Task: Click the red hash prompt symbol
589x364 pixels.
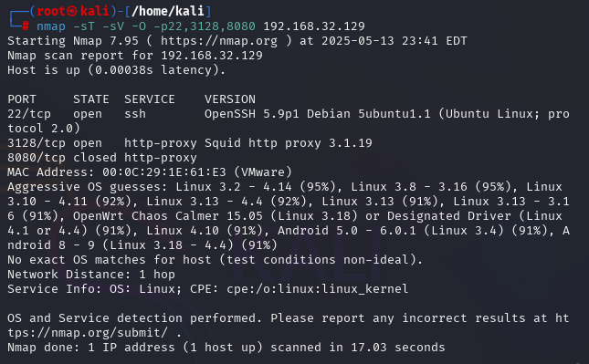Action: [x=26, y=26]
